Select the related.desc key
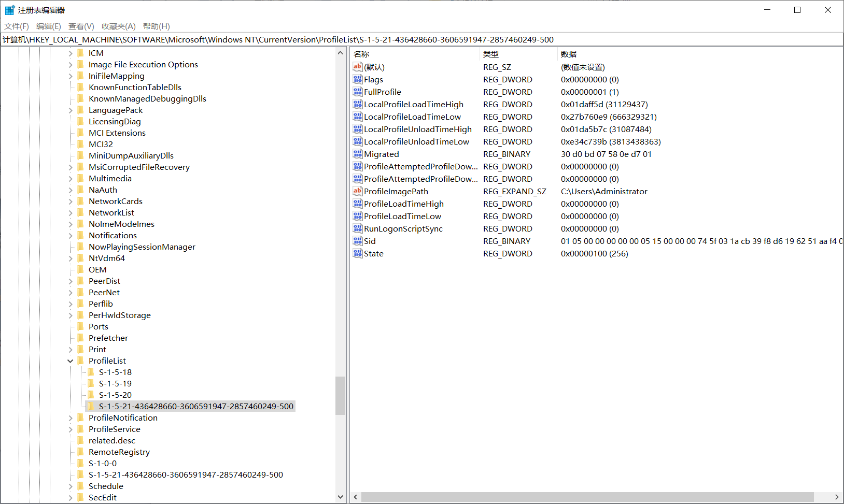Image resolution: width=844 pixels, height=504 pixels. (112, 440)
